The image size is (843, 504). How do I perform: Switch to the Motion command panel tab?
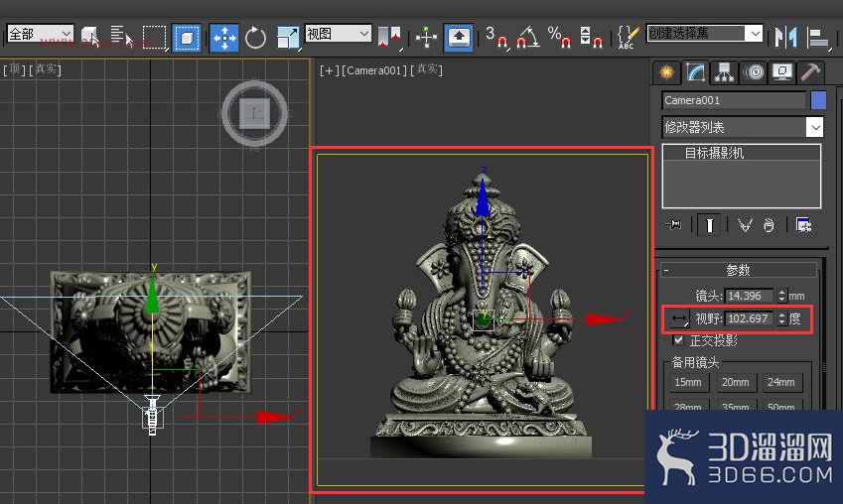[x=754, y=72]
